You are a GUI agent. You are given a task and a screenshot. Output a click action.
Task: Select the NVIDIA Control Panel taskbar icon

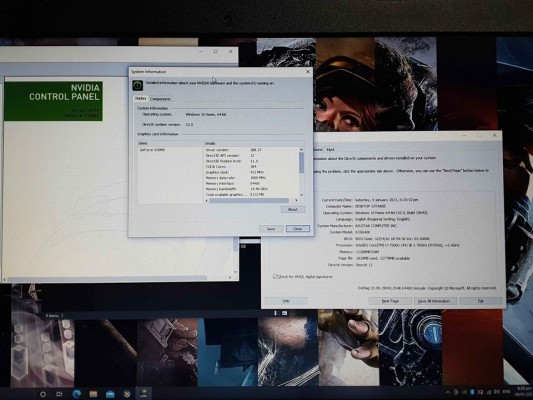pos(143,394)
